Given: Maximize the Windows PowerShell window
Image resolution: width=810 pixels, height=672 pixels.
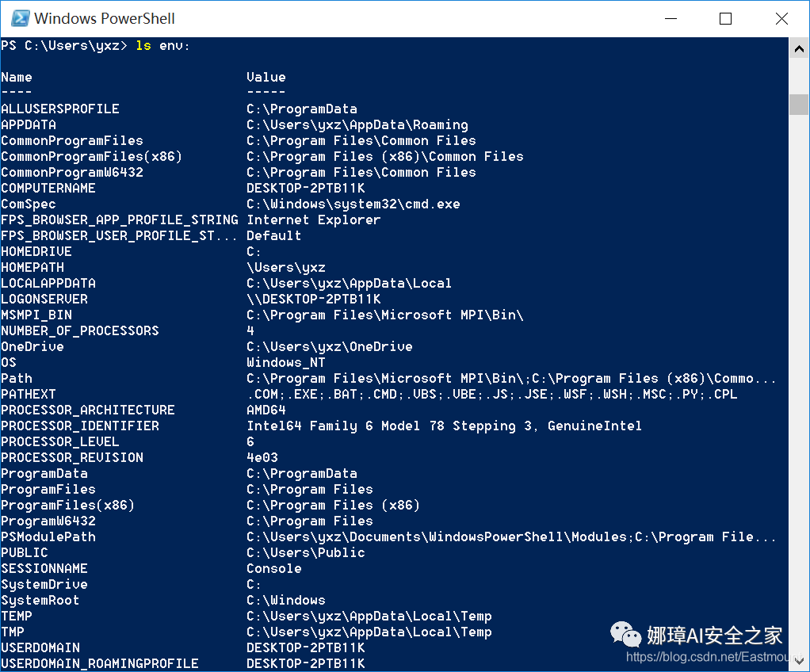Looking at the screenshot, I should pos(725,18).
